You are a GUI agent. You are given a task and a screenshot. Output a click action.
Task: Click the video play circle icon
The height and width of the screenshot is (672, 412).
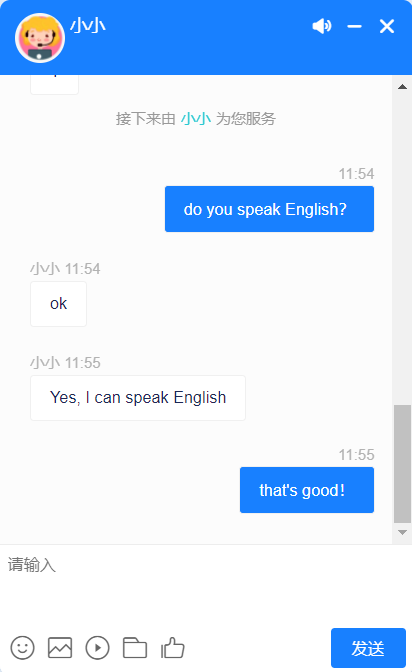[x=97, y=648]
